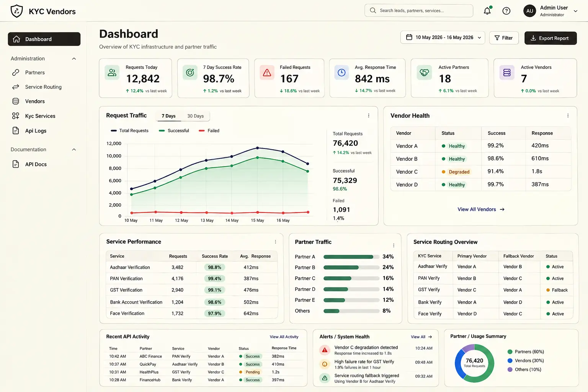This screenshot has height=392, width=588.
Task: Click the High failure rate alert icon
Action: click(x=325, y=364)
